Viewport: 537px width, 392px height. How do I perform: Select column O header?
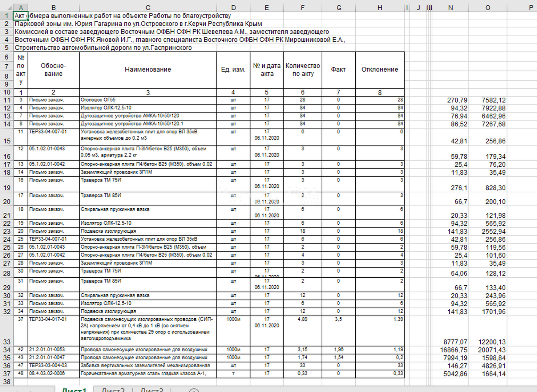click(488, 8)
